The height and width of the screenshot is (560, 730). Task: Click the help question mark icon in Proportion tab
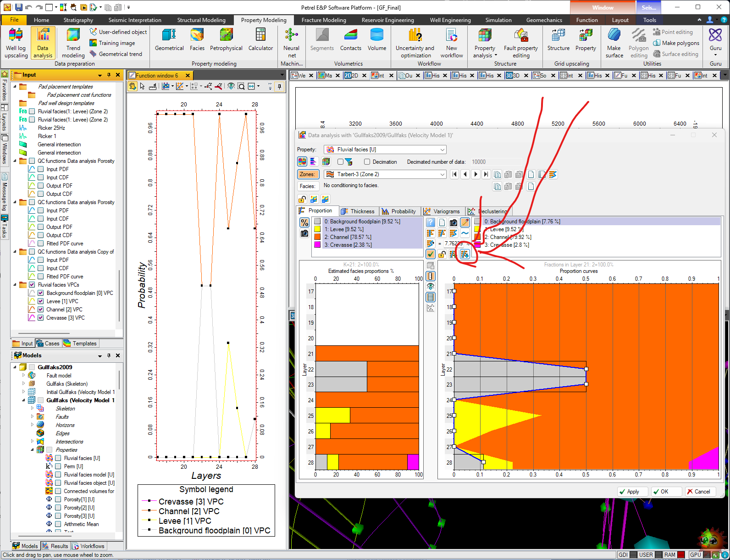pos(430,222)
